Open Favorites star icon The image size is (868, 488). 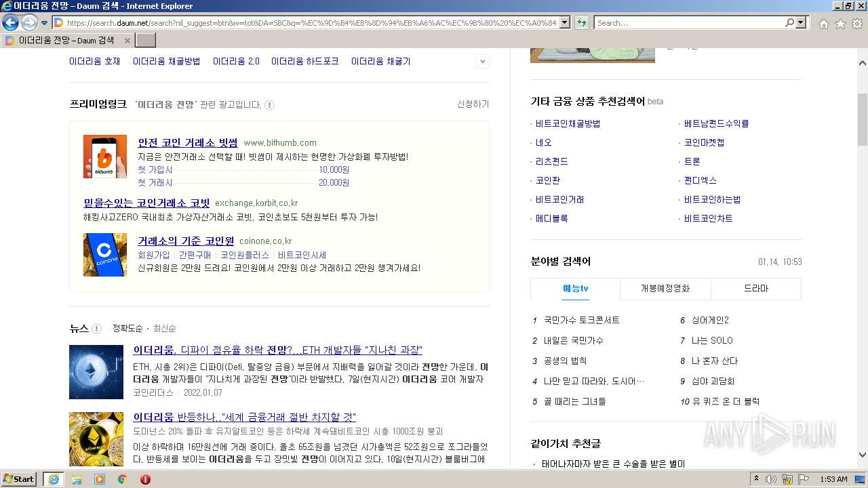[840, 24]
